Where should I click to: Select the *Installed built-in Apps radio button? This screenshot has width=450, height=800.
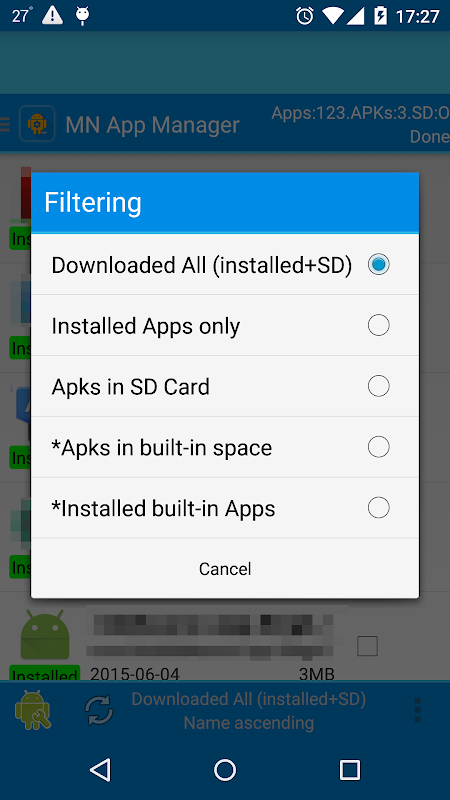[x=378, y=508]
